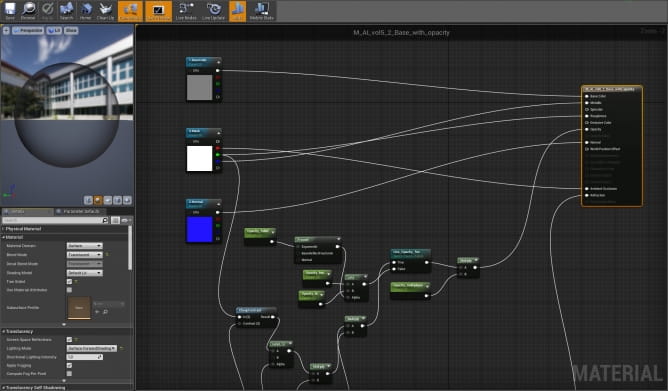Open the preview viewport options arrow menu

coord(6,30)
